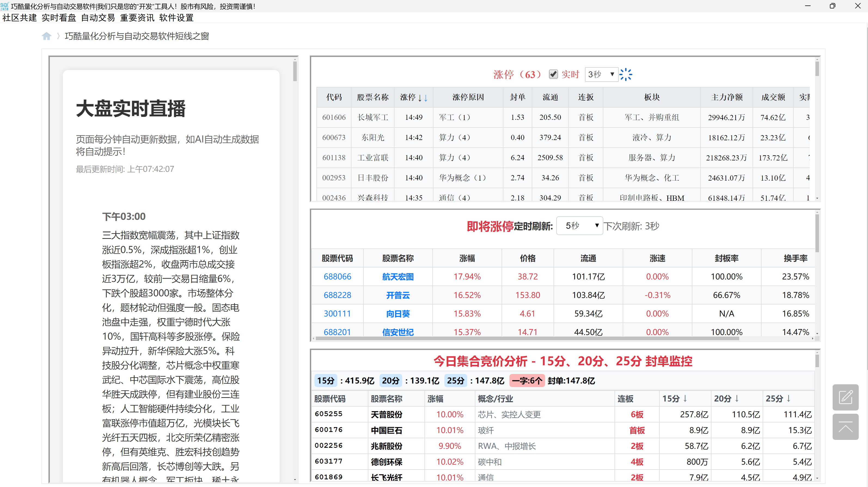
Task: Open stock code link 688228
Action: (x=337, y=295)
